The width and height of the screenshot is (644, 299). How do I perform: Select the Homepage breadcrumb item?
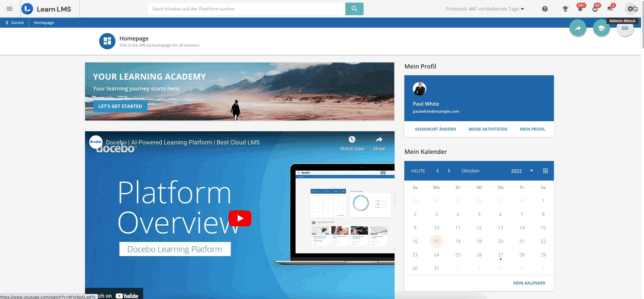(44, 23)
